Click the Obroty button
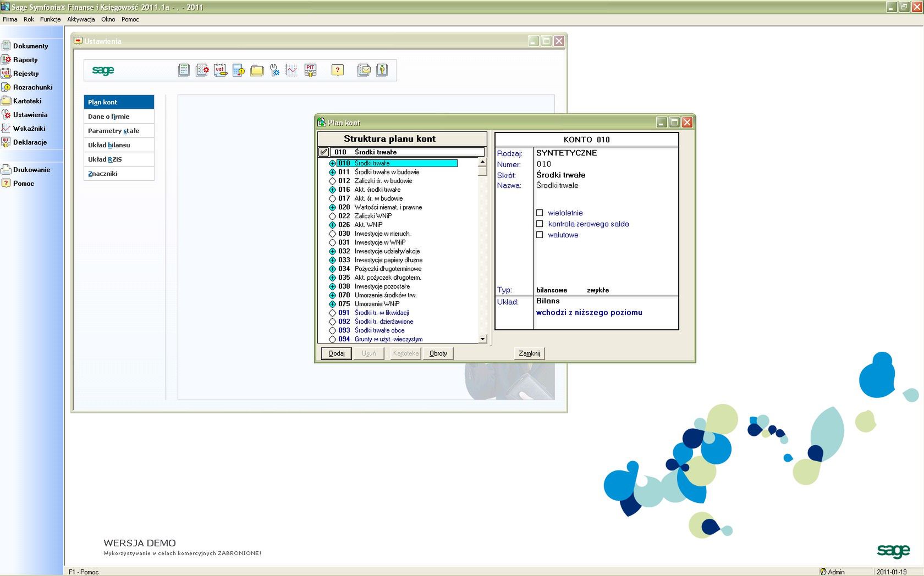 coord(438,353)
